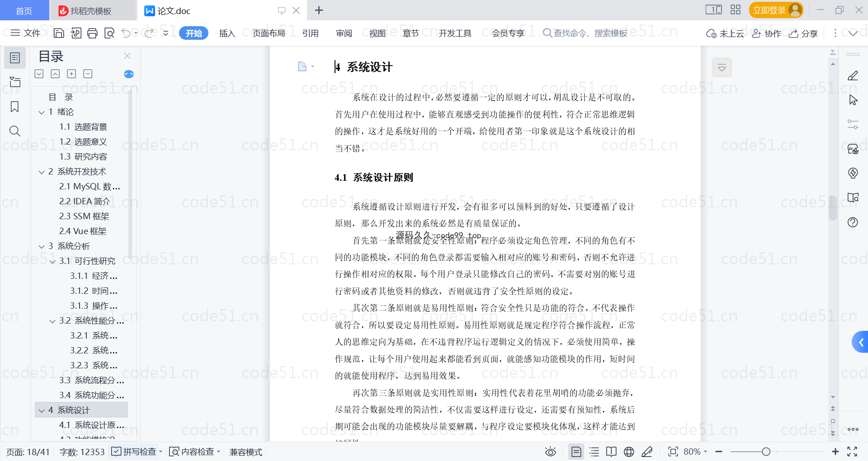Click the 分享 share button

coord(803,33)
